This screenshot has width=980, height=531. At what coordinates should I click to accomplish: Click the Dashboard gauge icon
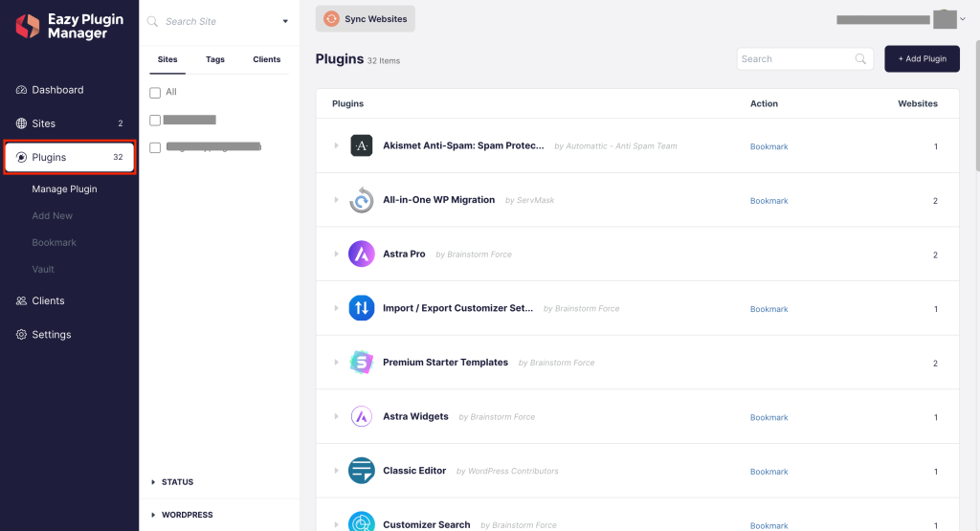(21, 90)
